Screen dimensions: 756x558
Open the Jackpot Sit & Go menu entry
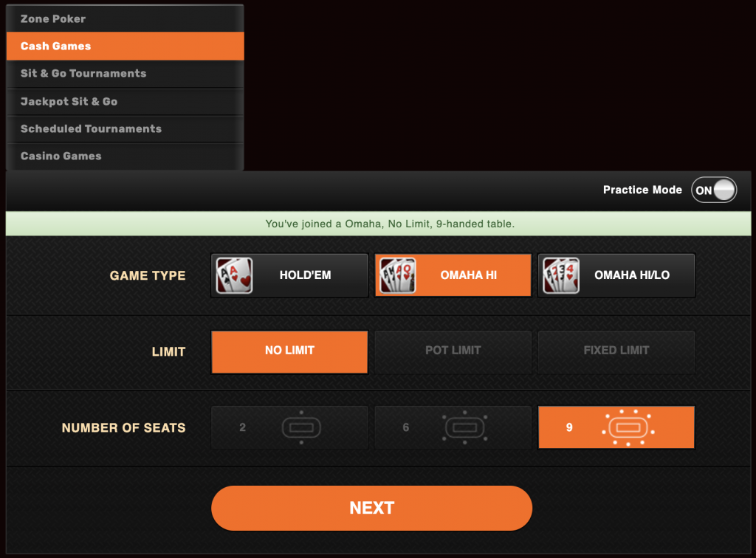click(x=125, y=101)
